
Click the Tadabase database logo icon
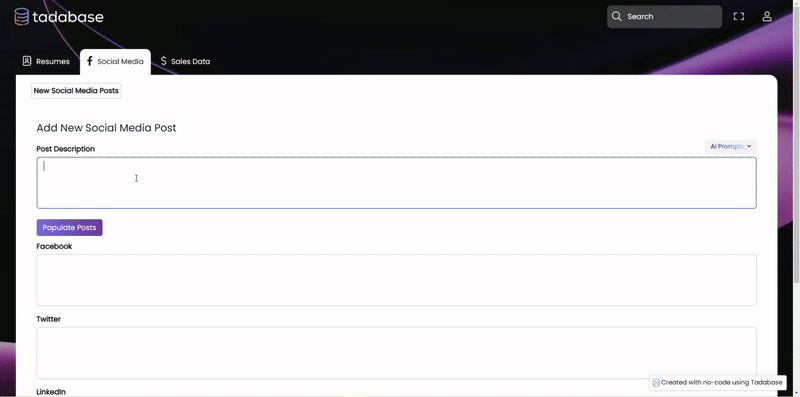point(21,16)
